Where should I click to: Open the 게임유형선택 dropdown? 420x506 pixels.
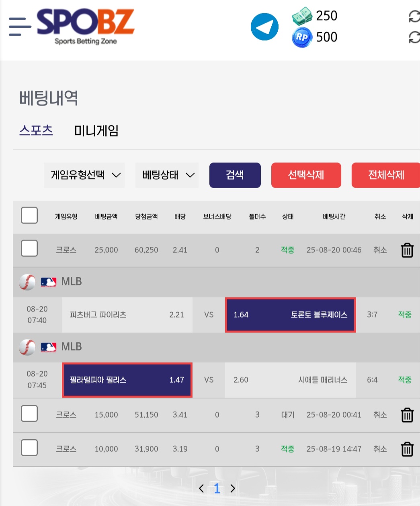pos(84,175)
